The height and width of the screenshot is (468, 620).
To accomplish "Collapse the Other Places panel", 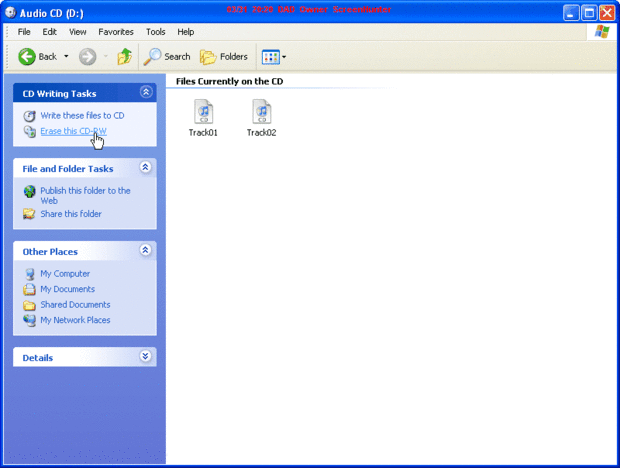I will [x=146, y=250].
